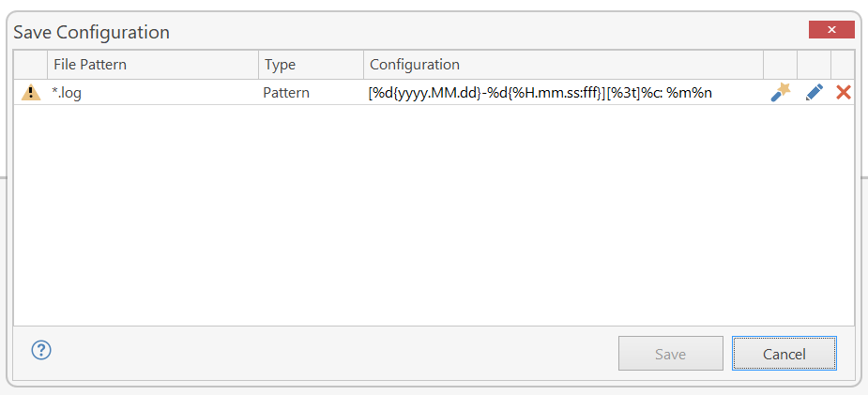Viewport: 868px width, 395px height.
Task: Cancel the Save Configuration dialog
Action: click(784, 354)
